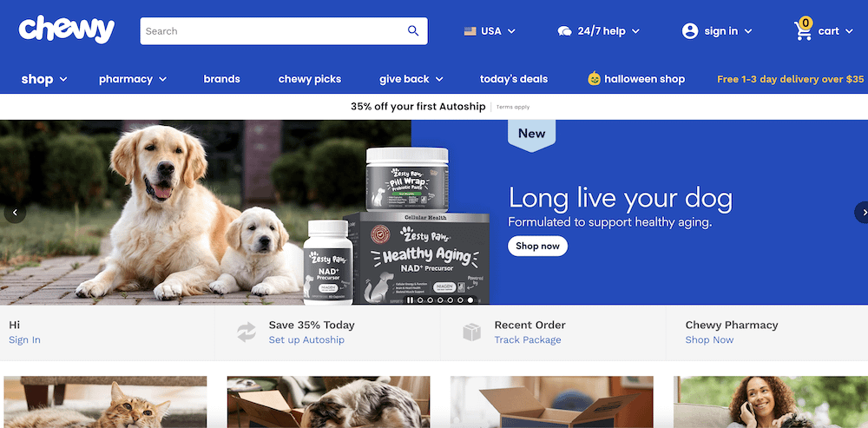Click the search magnifier icon
Viewport: 868px width, 428px height.
click(413, 30)
